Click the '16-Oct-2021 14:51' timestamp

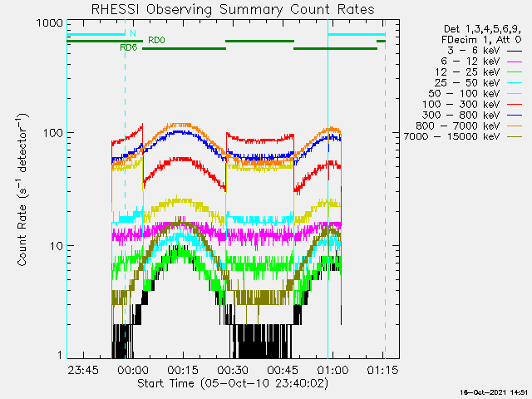[494, 392]
